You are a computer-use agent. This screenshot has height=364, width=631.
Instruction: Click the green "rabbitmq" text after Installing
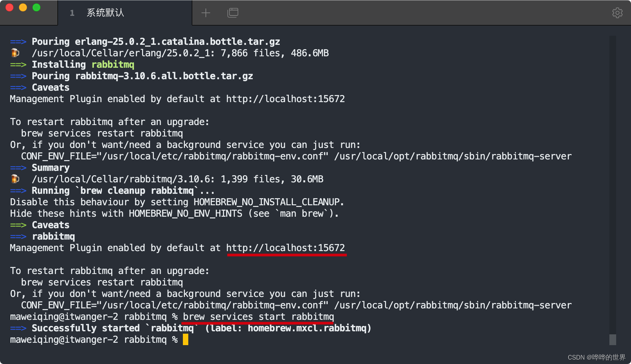pos(113,65)
